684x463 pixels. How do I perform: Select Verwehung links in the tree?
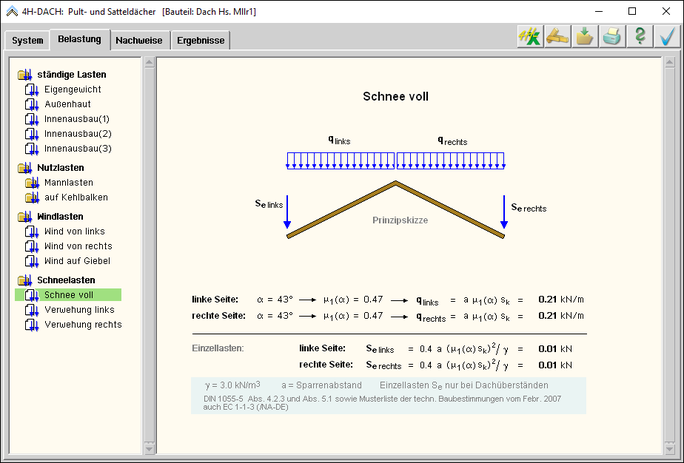(x=79, y=310)
